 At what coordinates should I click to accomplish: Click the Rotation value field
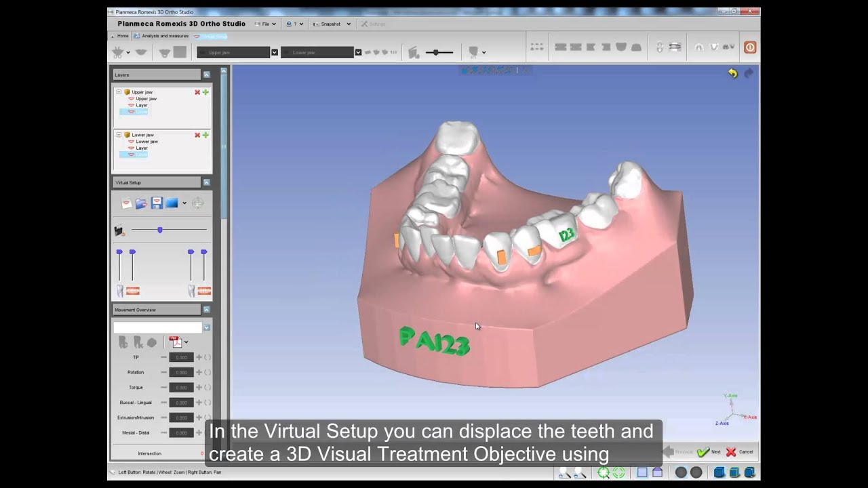[181, 372]
